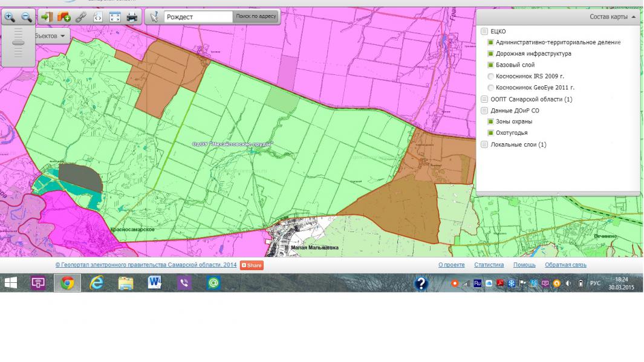
Task: Click the printer icon
Action: click(132, 18)
